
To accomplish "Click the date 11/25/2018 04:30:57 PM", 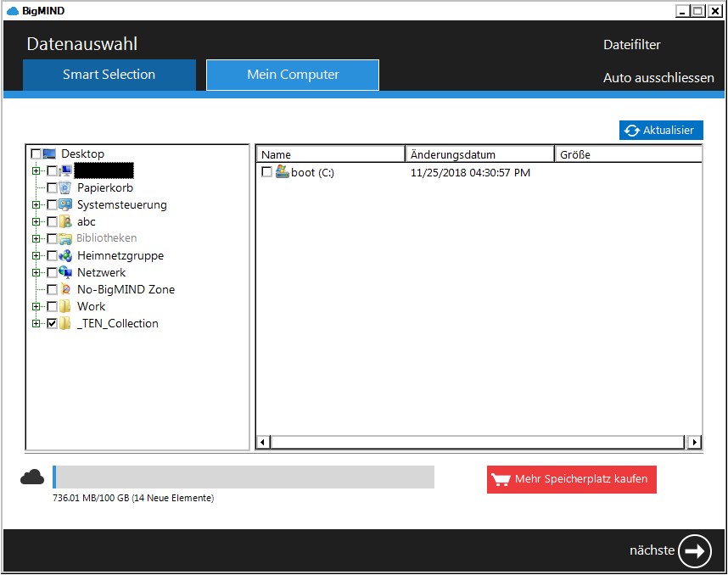I will (470, 173).
